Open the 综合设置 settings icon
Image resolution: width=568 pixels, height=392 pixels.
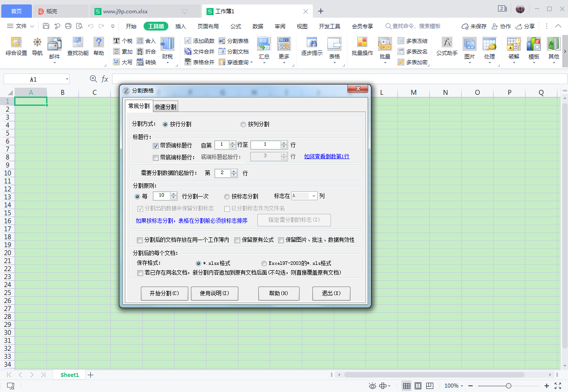16,47
